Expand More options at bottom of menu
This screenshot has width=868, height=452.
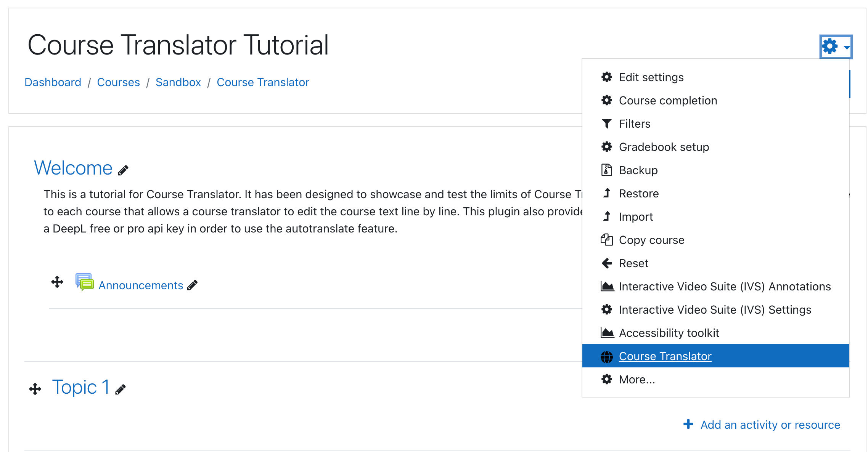tap(637, 379)
